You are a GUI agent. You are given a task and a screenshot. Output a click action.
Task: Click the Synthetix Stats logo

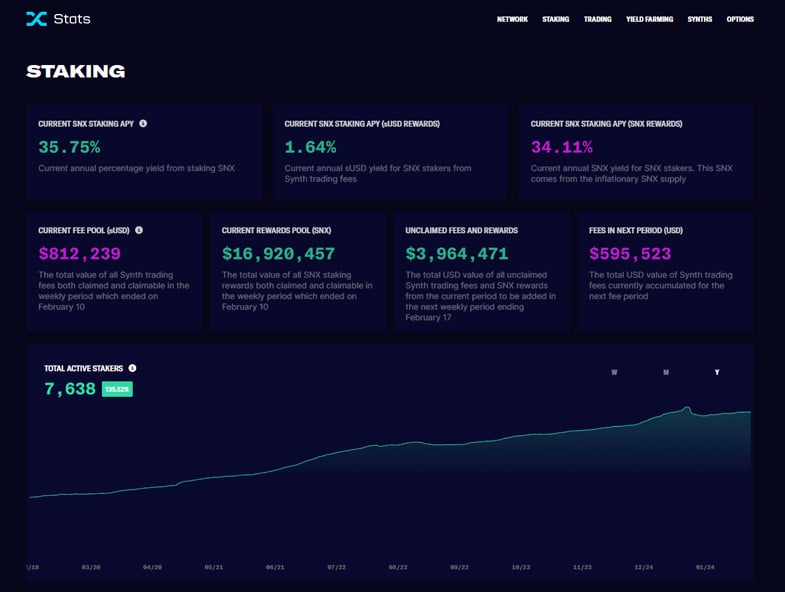coord(58,19)
